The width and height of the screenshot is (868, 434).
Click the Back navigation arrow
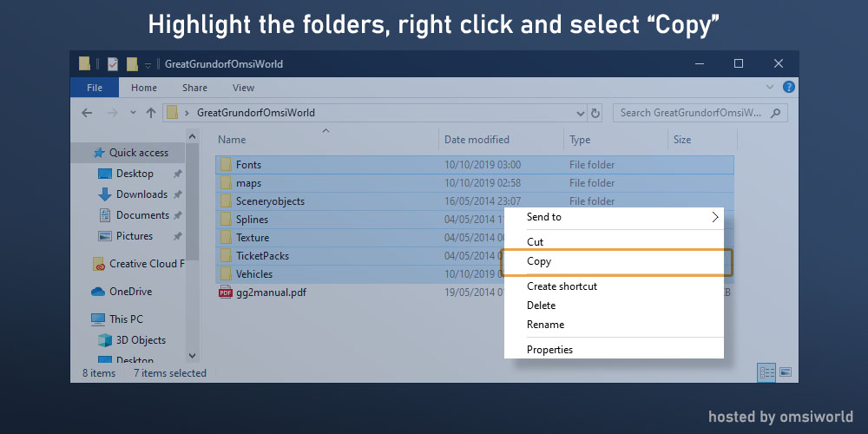(x=87, y=113)
